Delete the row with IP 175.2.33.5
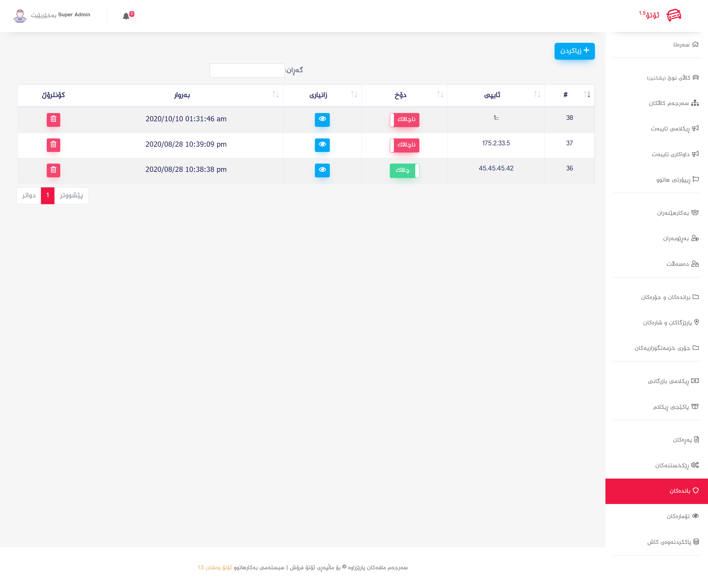Viewport: 708px width, 588px height. [53, 145]
